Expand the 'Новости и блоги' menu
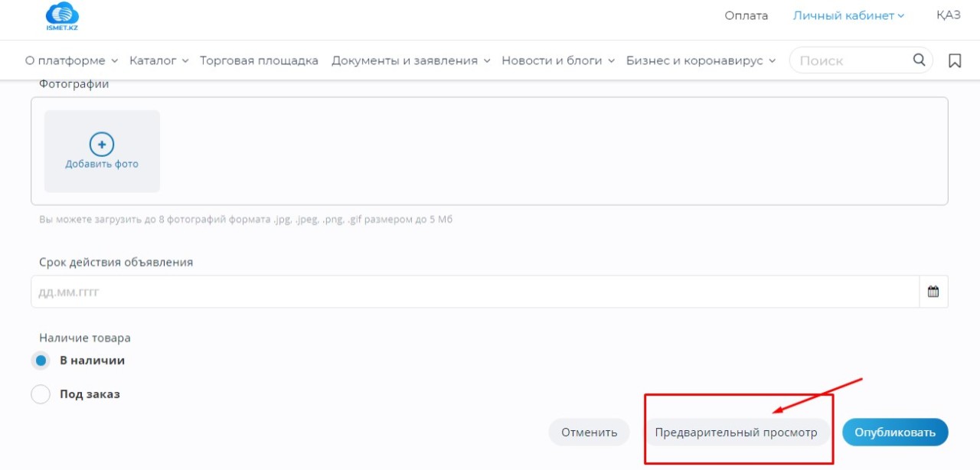Screen dimensions: 980x470 coord(557,60)
